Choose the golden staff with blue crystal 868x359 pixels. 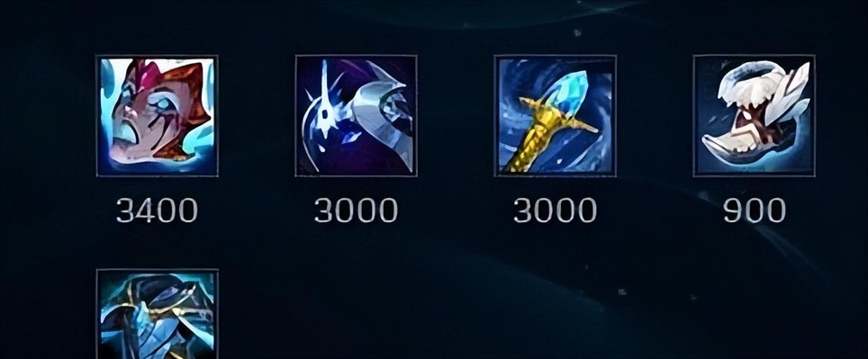pos(556,115)
